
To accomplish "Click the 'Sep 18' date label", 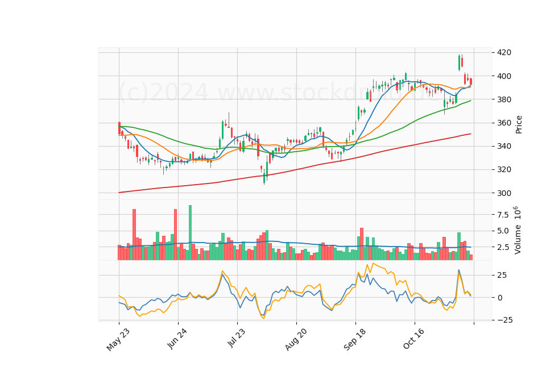I will point(355,339).
